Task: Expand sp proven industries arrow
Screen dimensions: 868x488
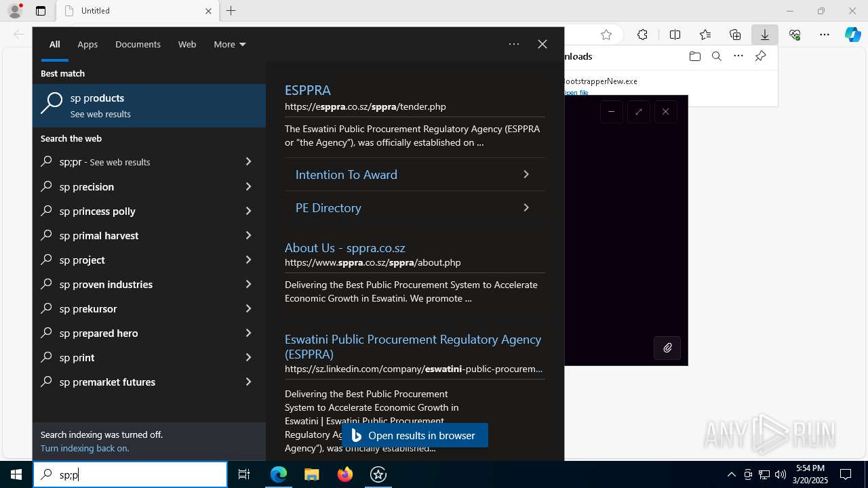Action: 248,284
